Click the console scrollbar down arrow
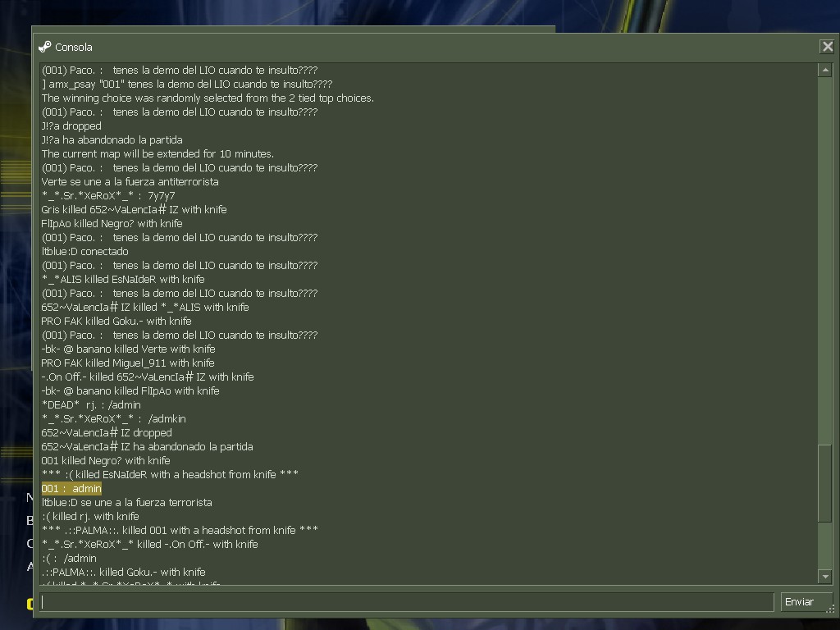Screen dimensions: 840x630 click(x=825, y=577)
